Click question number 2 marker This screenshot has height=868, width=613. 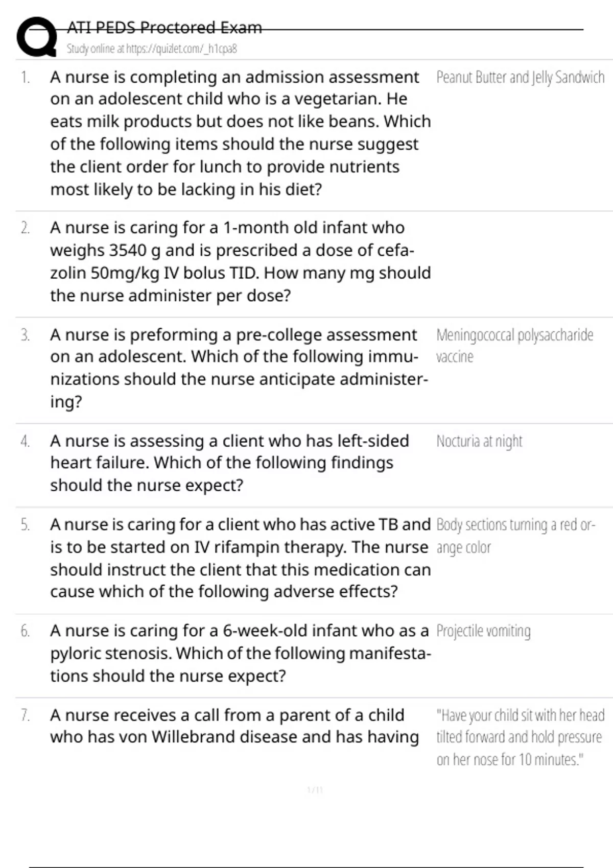pos(25,228)
